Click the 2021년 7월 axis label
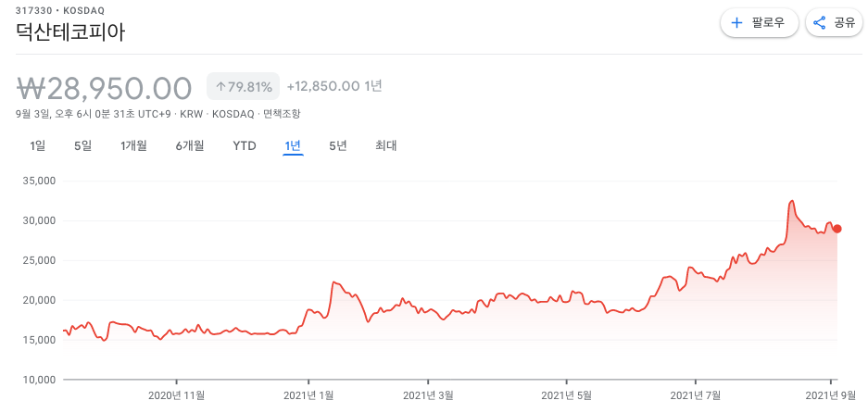 [696, 395]
